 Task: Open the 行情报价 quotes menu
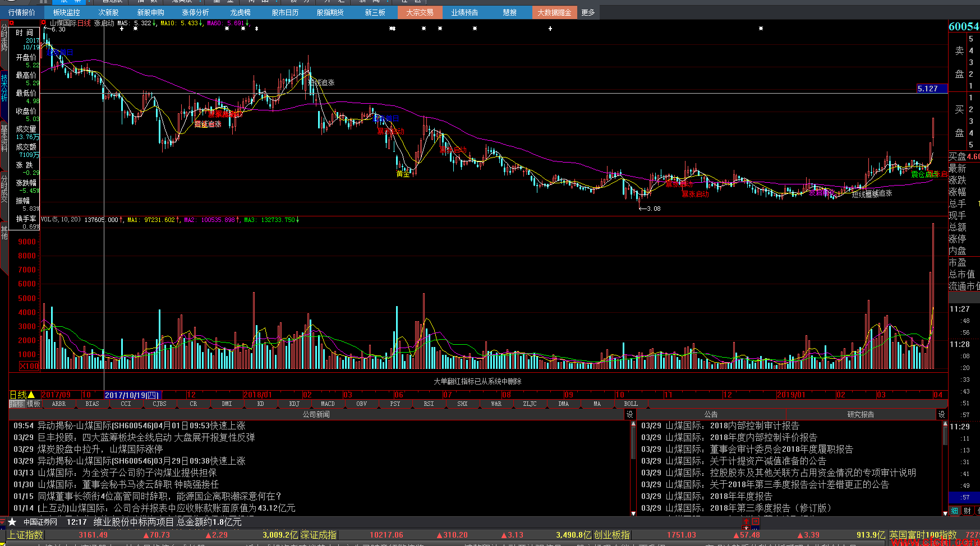22,12
